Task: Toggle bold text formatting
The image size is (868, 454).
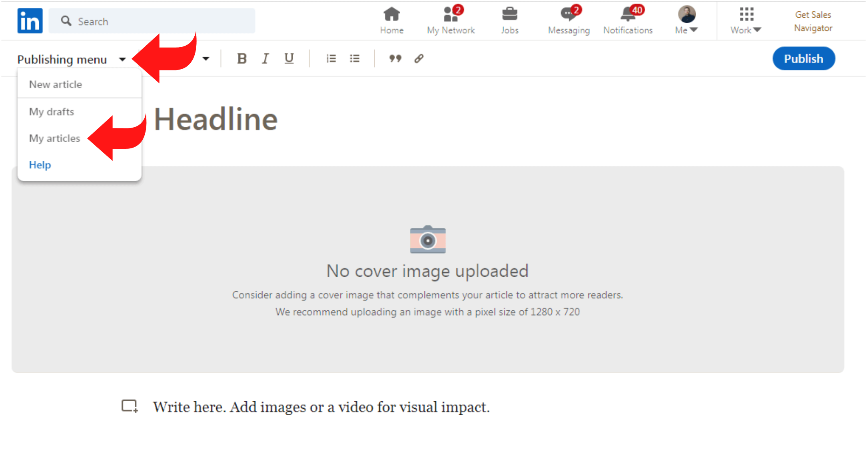Action: click(241, 59)
